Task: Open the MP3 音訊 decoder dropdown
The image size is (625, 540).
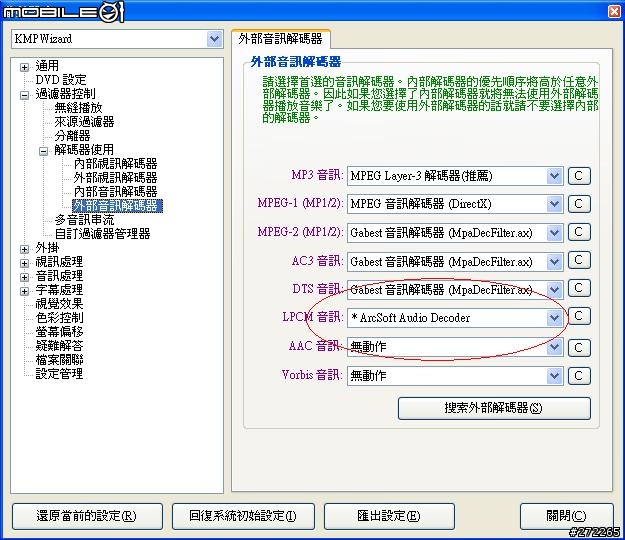Action: pos(554,176)
